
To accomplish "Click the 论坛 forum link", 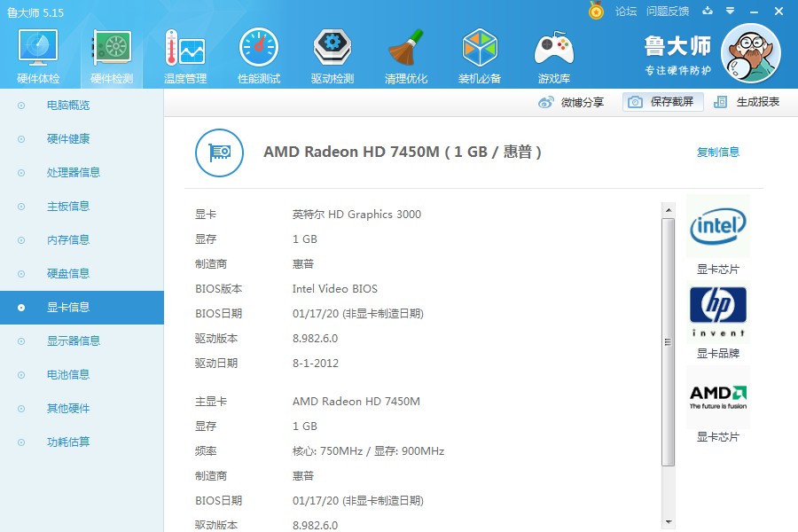I will 625,12.
